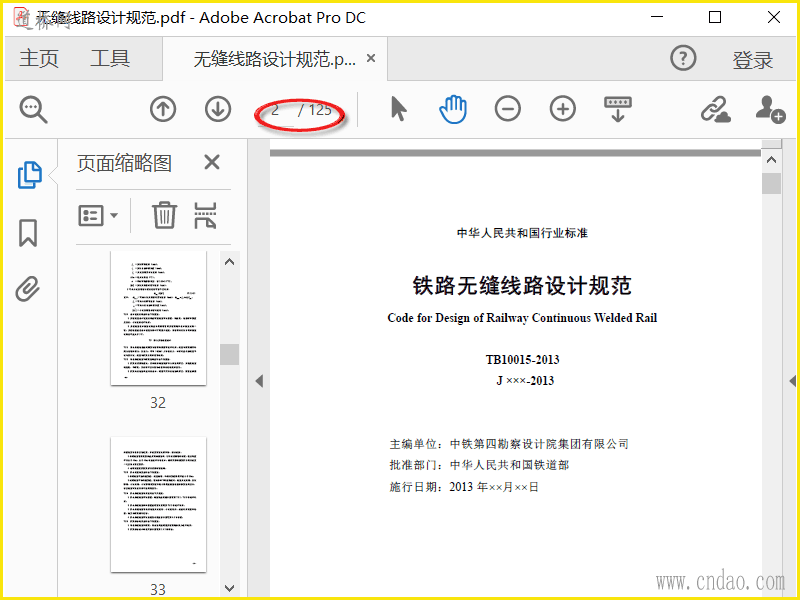Activate the hand pan tool
Viewport: 800px width, 600px height.
pyautogui.click(x=453, y=109)
